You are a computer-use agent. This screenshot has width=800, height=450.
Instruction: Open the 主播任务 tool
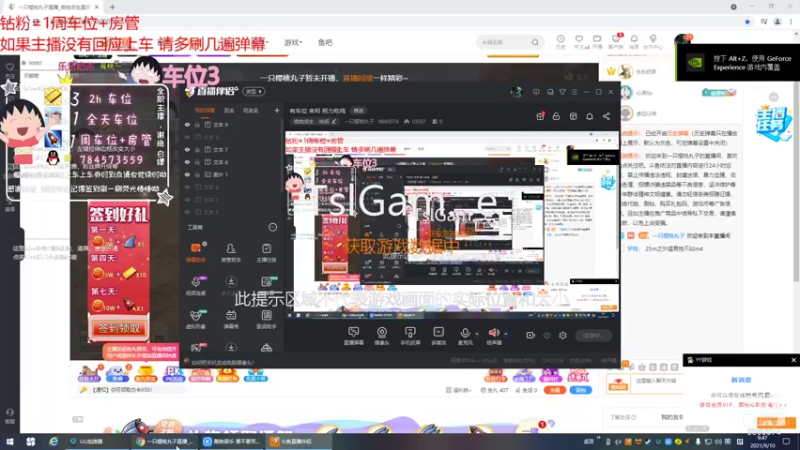(x=266, y=252)
